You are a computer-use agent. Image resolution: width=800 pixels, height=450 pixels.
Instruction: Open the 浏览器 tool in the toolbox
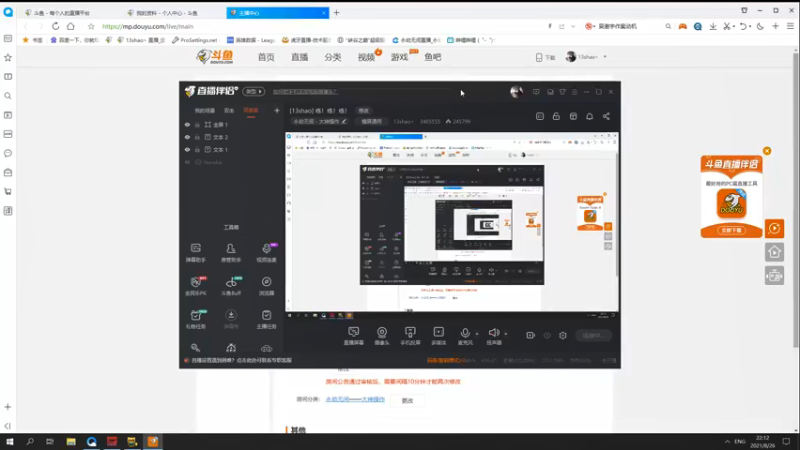click(x=266, y=286)
